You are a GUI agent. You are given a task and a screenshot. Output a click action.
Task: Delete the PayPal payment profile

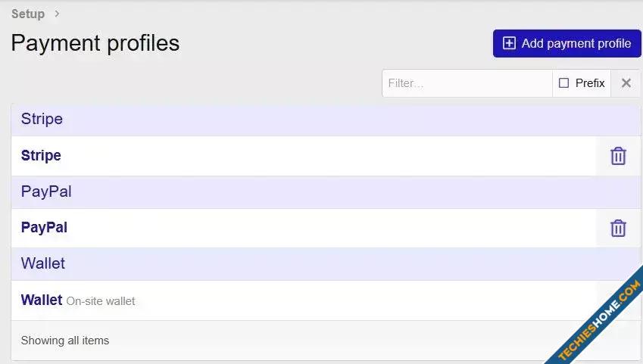click(618, 228)
